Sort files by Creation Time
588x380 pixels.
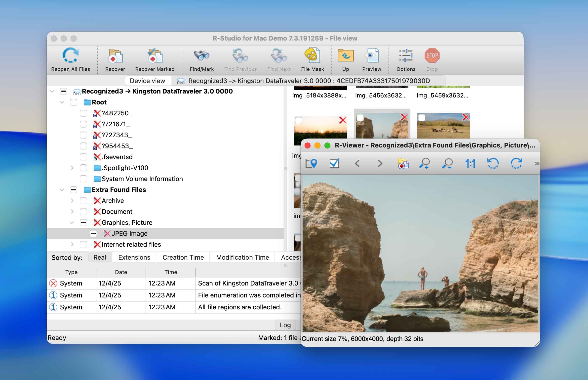183,257
